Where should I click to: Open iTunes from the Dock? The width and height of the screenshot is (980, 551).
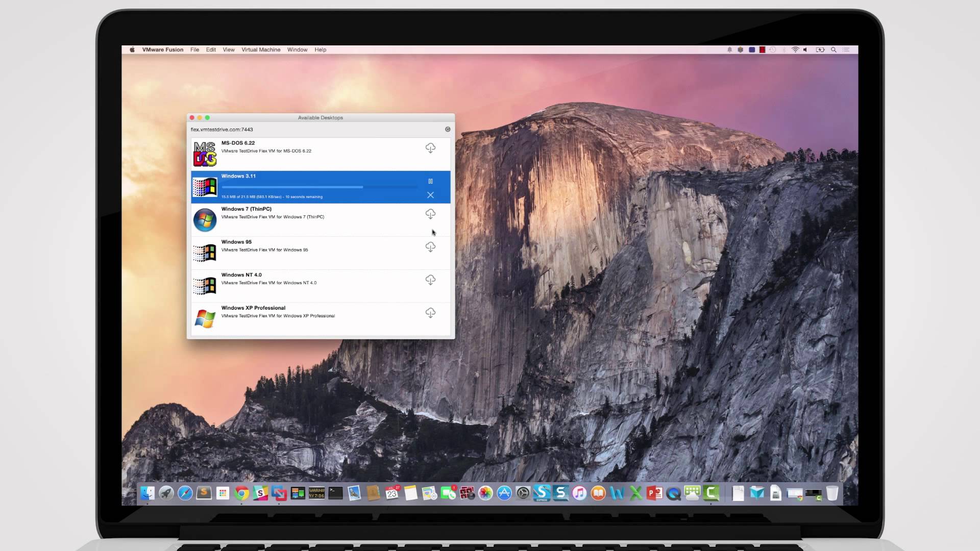[579, 493]
